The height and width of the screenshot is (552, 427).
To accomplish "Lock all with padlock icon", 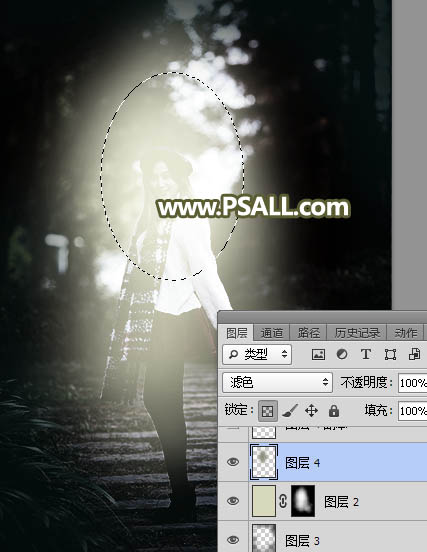I will coord(334,410).
